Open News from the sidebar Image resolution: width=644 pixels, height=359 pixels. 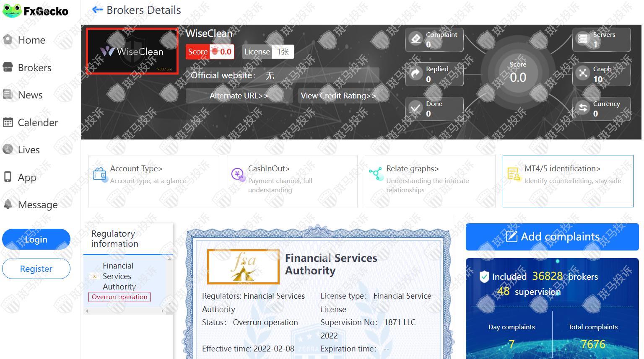pyautogui.click(x=30, y=95)
